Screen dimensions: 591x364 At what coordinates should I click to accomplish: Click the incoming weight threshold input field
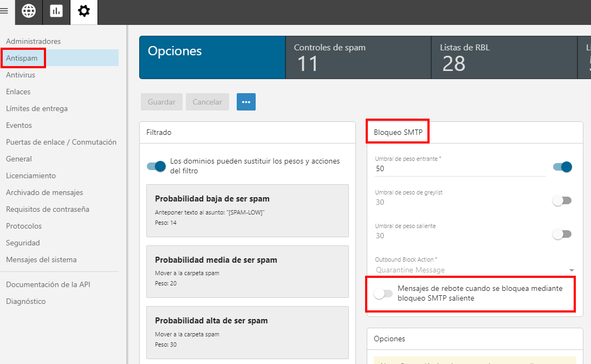pos(460,168)
